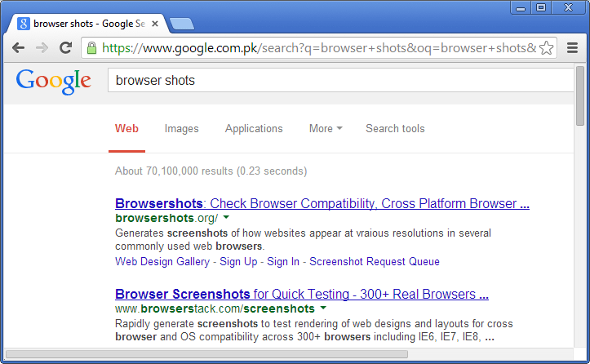Image resolution: width=590 pixels, height=364 pixels.
Task: Click into the Google search box
Action: pos(341,80)
